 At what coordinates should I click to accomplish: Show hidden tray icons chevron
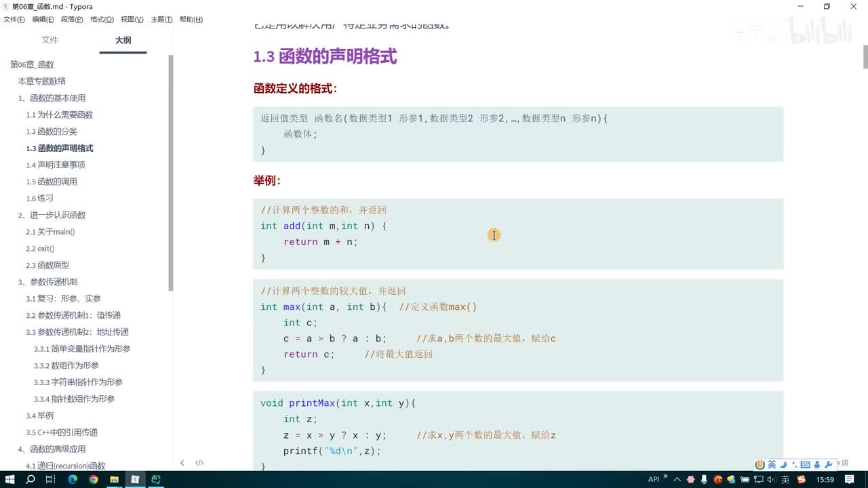[x=677, y=479]
